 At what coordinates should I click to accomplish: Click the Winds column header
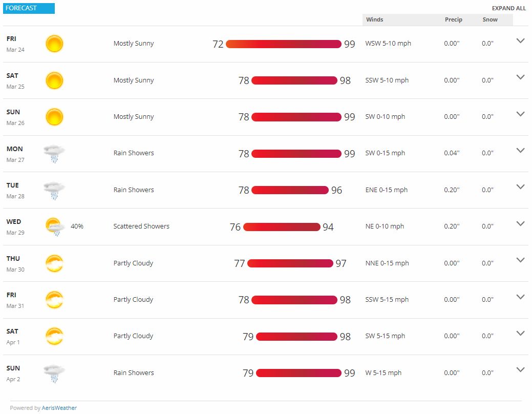pyautogui.click(x=375, y=19)
